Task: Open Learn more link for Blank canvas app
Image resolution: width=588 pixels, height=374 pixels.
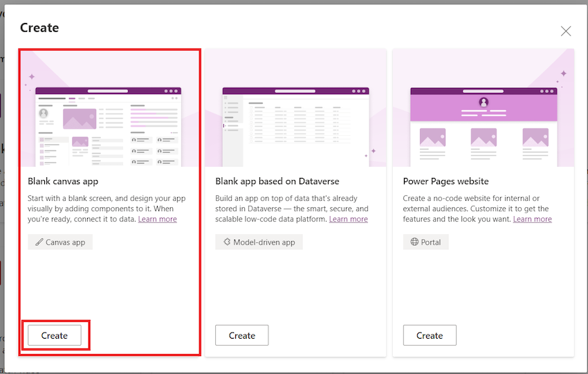Action: tap(158, 219)
